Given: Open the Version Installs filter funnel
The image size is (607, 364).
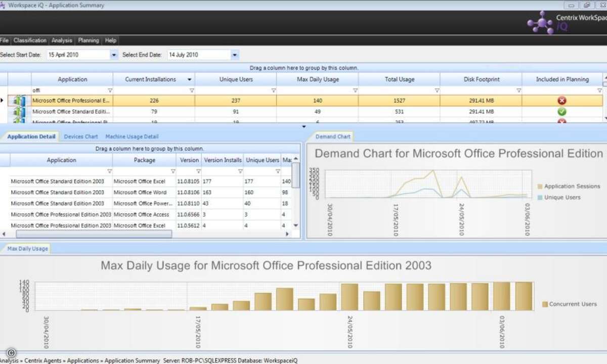Looking at the screenshot, I should pyautogui.click(x=240, y=171).
